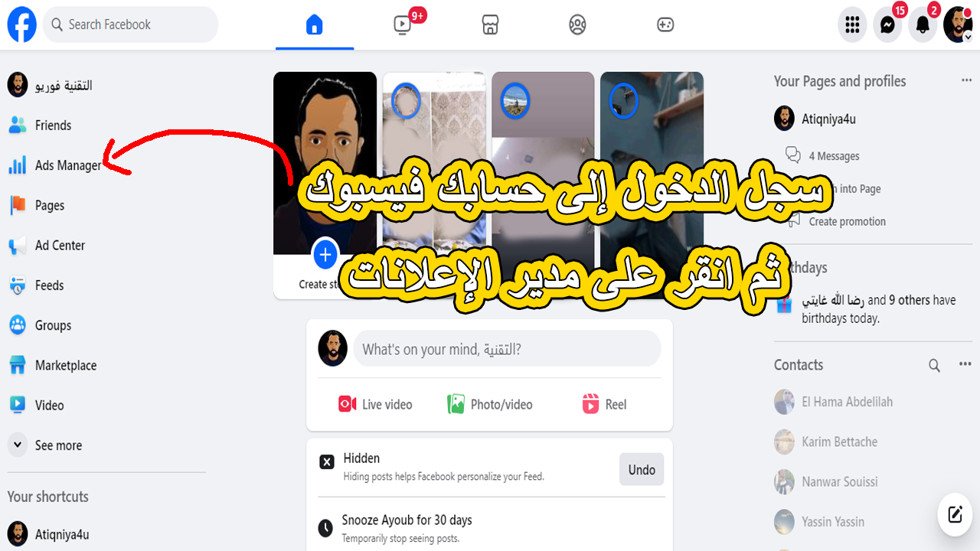Click the plus button on Create story
The width and height of the screenshot is (980, 551).
tap(325, 254)
